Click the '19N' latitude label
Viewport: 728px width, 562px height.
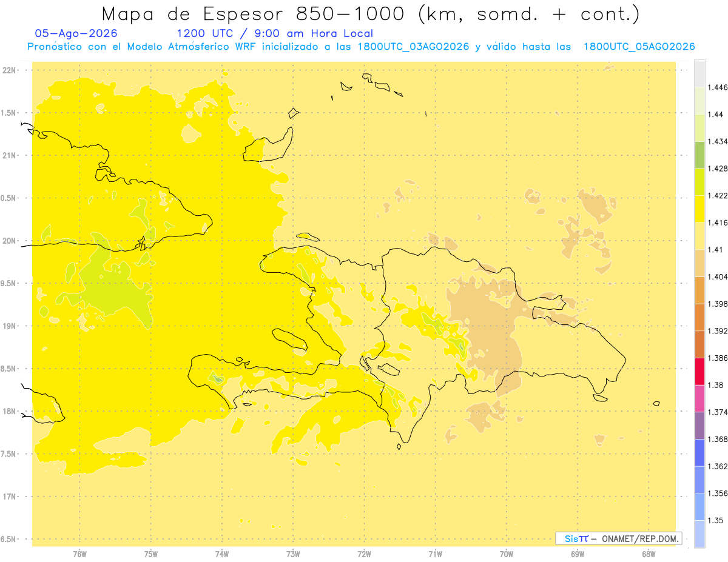point(9,326)
